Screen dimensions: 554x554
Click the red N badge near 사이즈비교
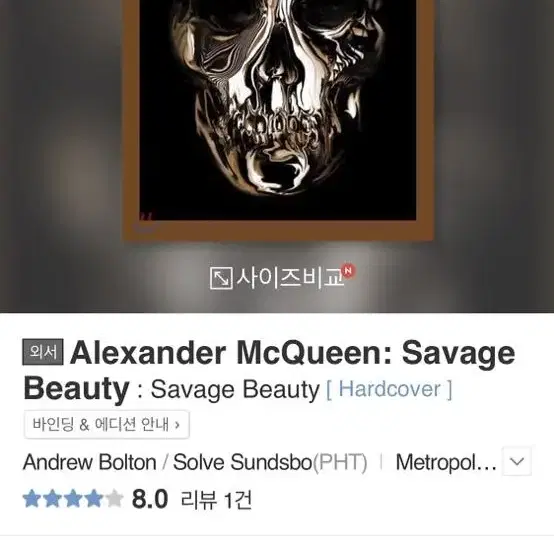348,271
